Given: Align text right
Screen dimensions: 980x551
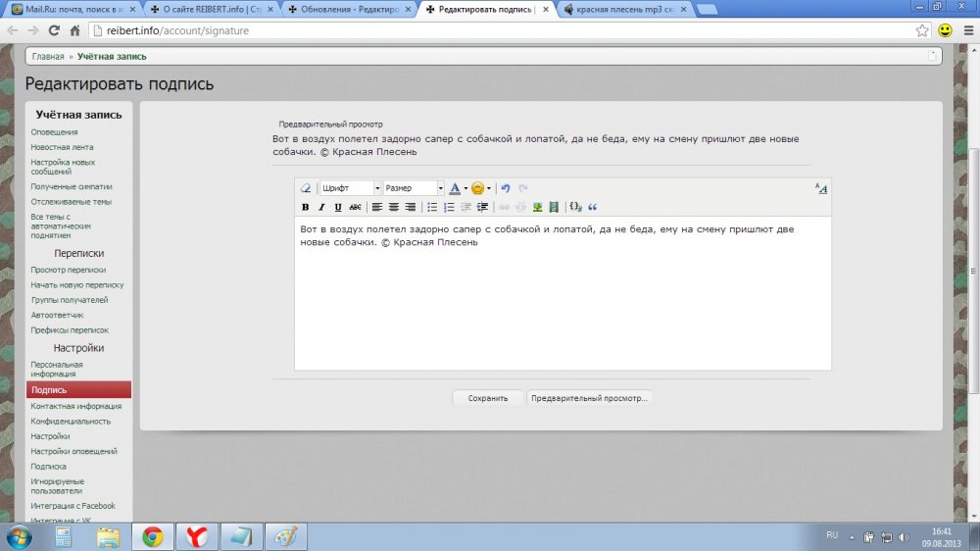Looking at the screenshot, I should click(x=410, y=207).
